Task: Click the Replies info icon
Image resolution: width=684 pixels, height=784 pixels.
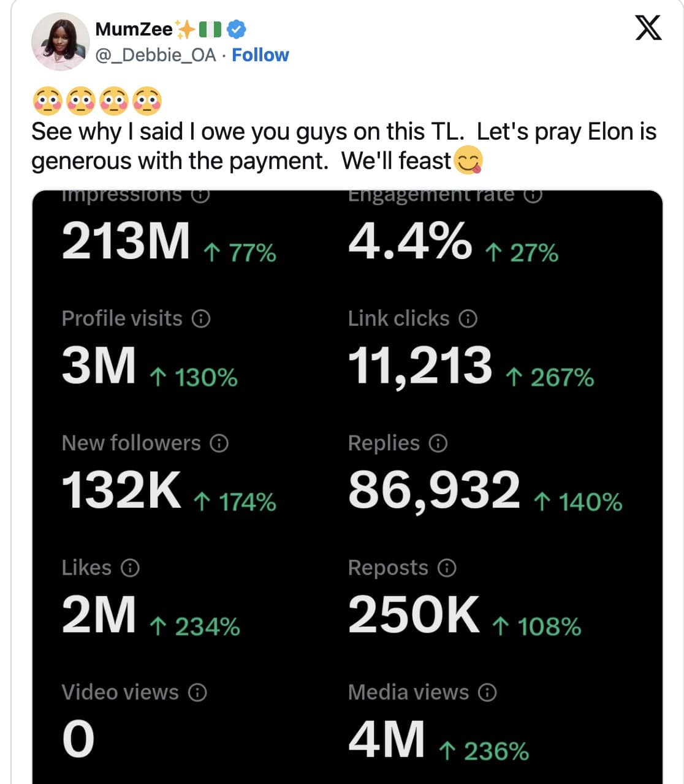Action: (x=438, y=443)
